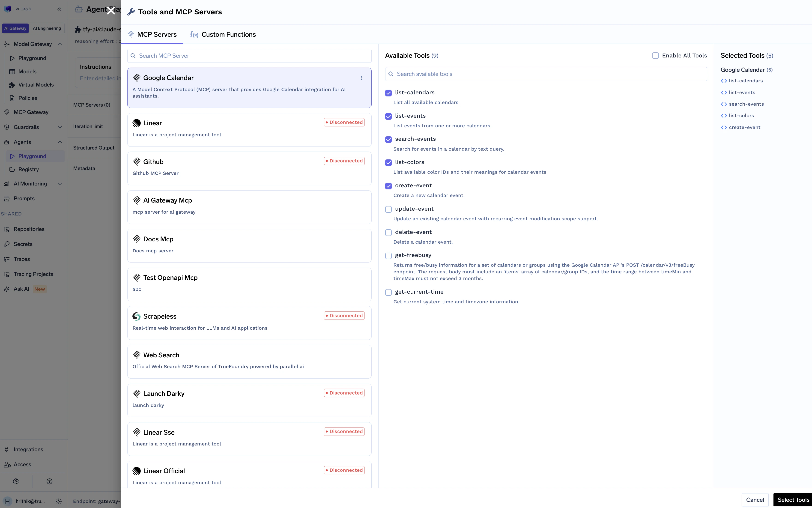Click the Select Tools button

[x=793, y=500]
